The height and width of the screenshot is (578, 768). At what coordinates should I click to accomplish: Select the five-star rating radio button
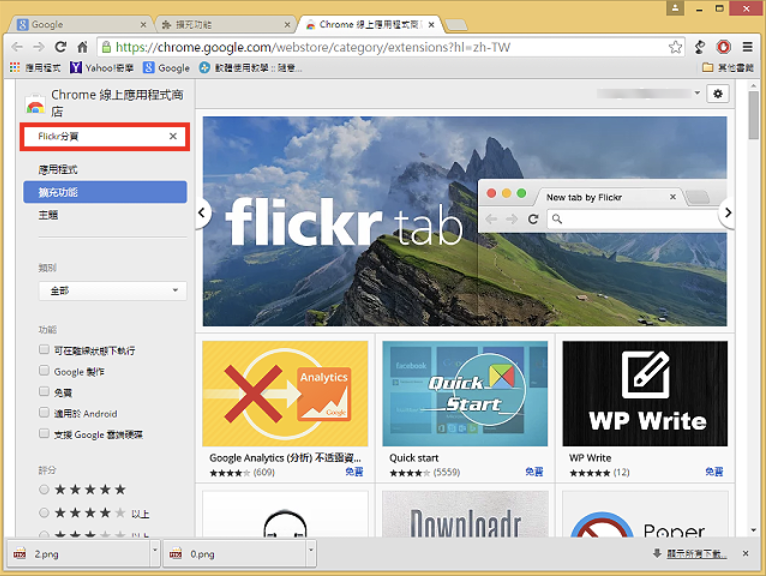click(44, 490)
